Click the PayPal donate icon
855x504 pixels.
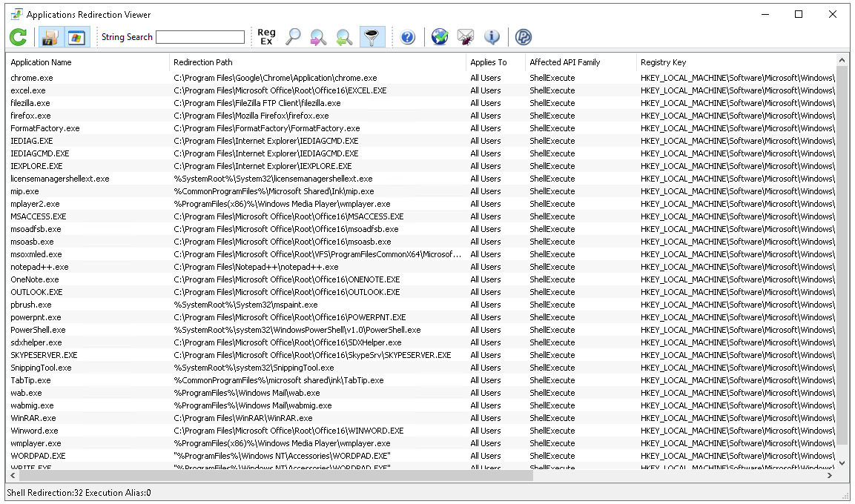point(524,37)
